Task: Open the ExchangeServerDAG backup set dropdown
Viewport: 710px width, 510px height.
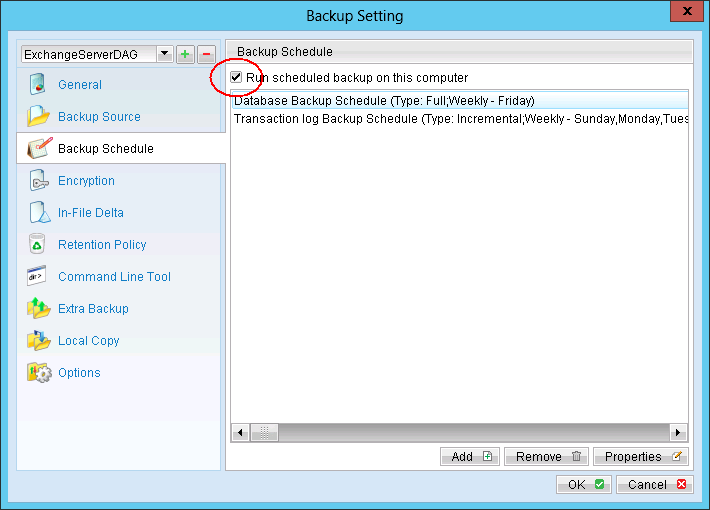Action: coord(162,54)
